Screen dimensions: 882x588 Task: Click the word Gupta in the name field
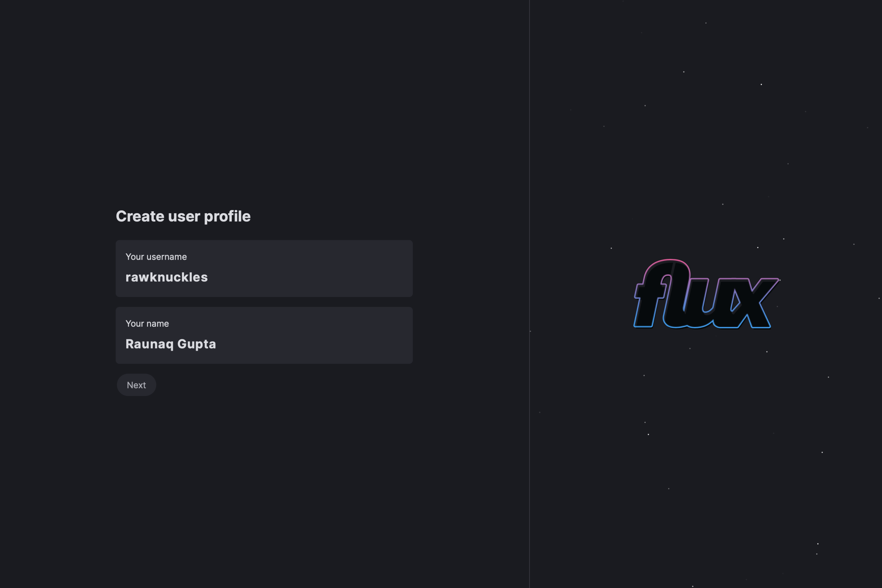tap(197, 344)
